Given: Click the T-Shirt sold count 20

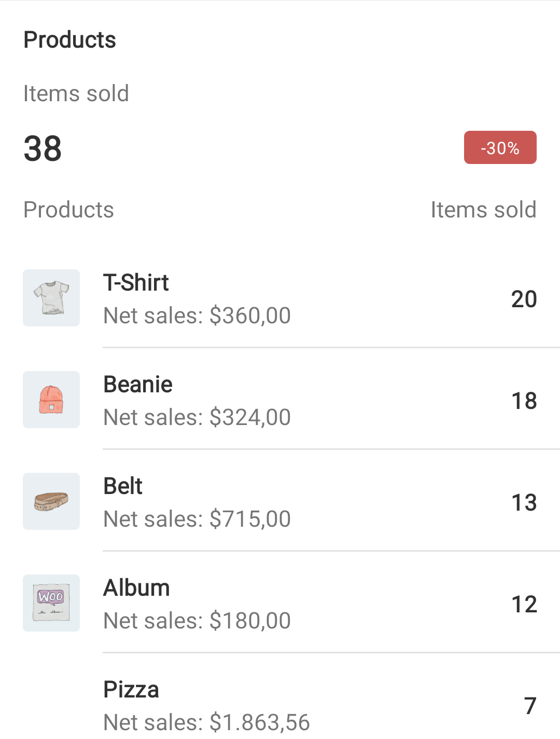Looking at the screenshot, I should 524,299.
